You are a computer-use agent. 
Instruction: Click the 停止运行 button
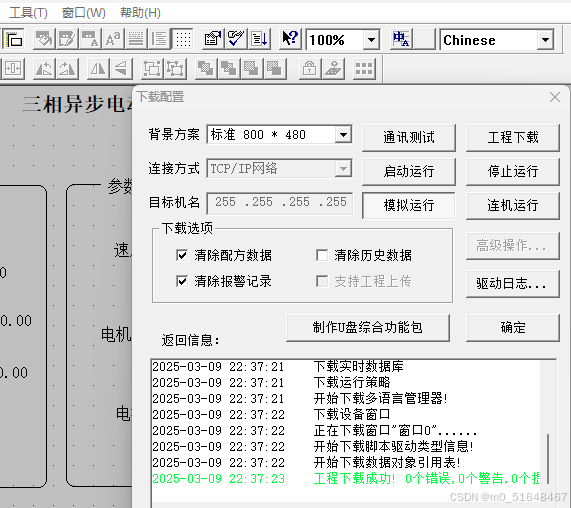(x=513, y=172)
